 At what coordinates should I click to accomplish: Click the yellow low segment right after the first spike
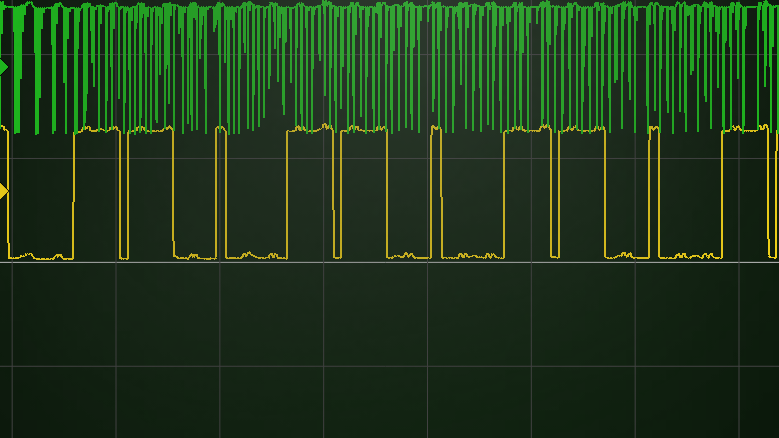point(256,256)
